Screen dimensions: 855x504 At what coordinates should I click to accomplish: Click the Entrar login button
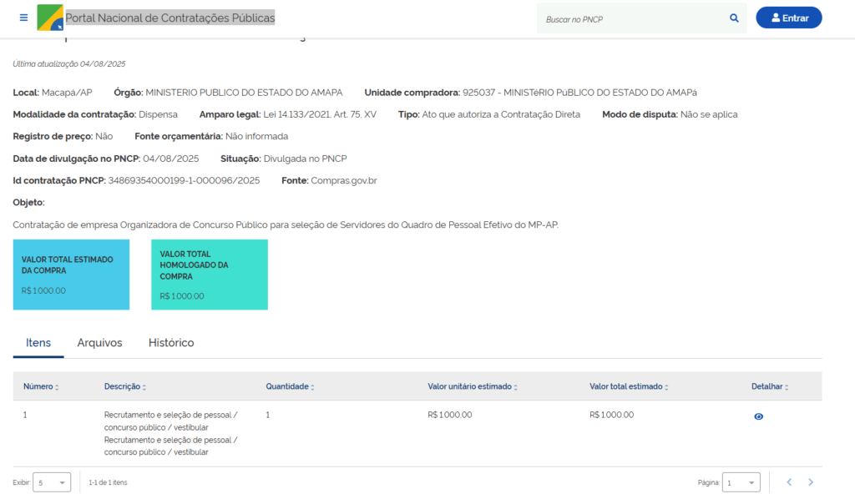(x=788, y=18)
